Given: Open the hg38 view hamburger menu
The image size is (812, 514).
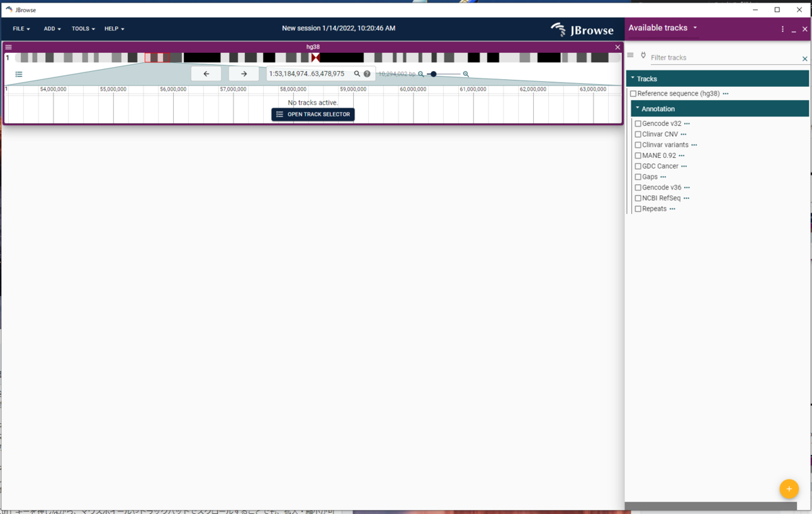Looking at the screenshot, I should (x=9, y=47).
